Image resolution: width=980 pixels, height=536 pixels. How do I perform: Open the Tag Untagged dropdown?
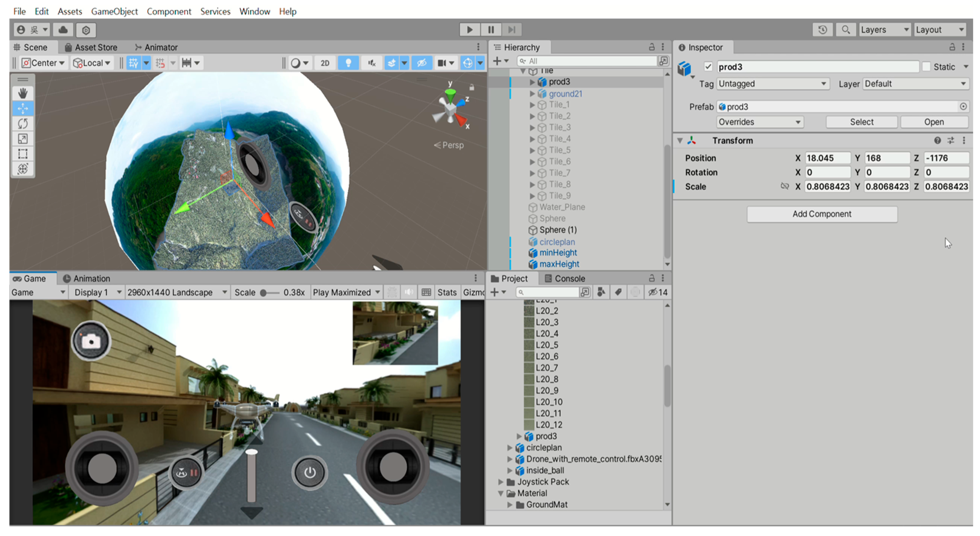[x=772, y=84]
